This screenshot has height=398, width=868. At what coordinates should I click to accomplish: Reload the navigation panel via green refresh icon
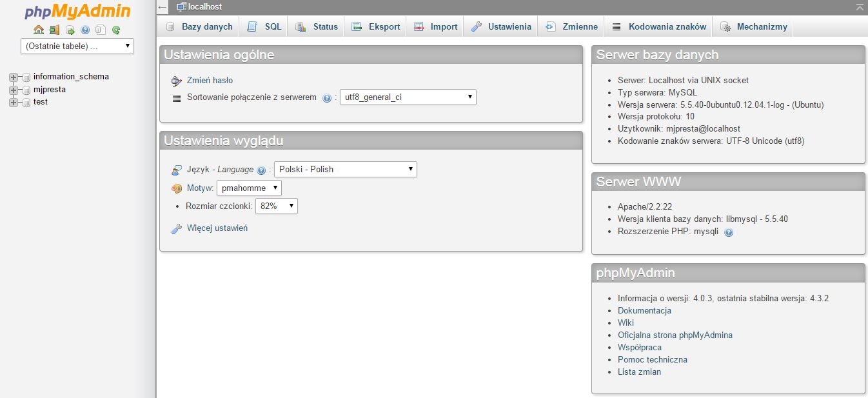(x=116, y=30)
